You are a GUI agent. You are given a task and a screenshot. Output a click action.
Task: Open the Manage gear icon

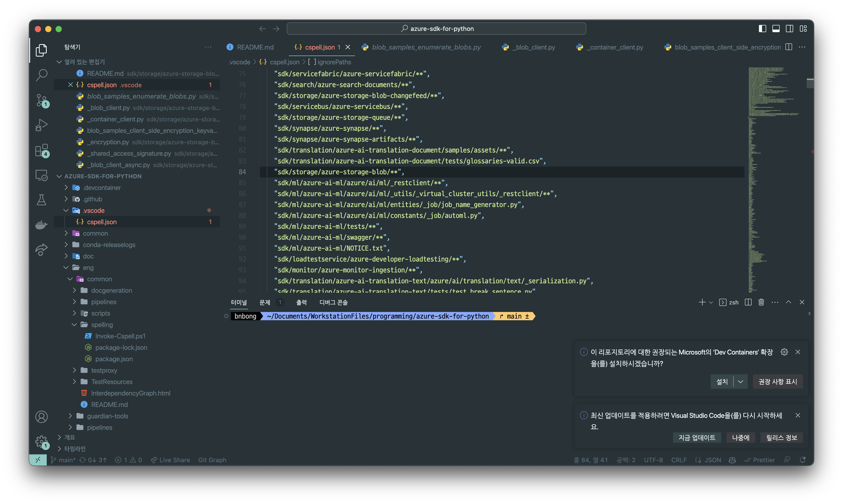tap(42, 442)
